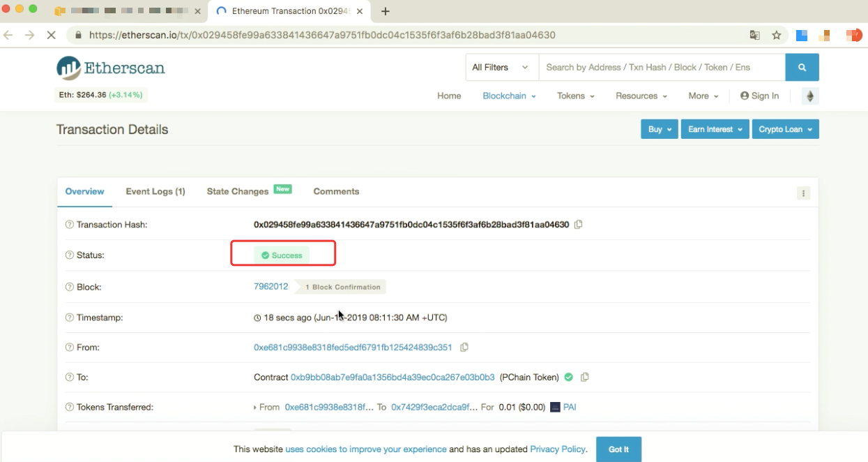868x462 pixels.
Task: Open block 7962012 link
Action: [x=271, y=286]
